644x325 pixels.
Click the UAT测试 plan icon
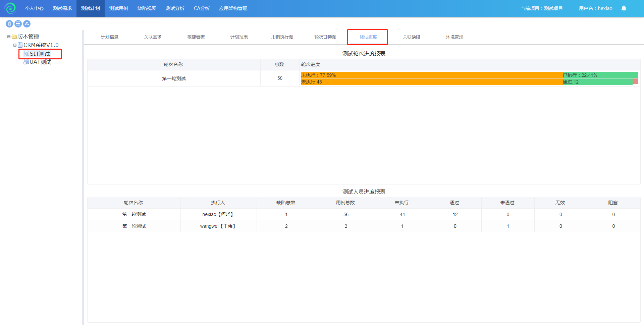(x=26, y=62)
